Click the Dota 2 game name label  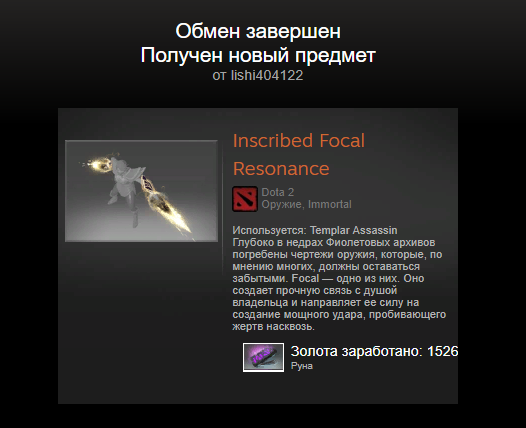[278, 192]
